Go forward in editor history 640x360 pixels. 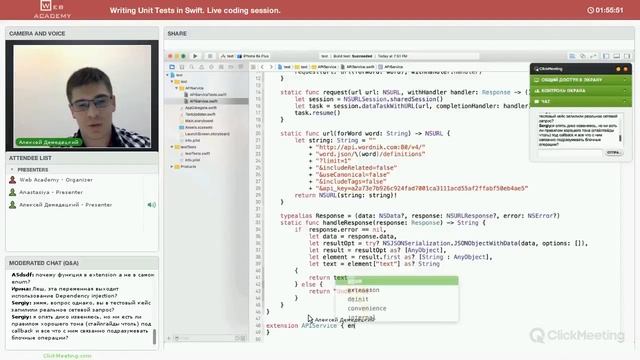271,67
